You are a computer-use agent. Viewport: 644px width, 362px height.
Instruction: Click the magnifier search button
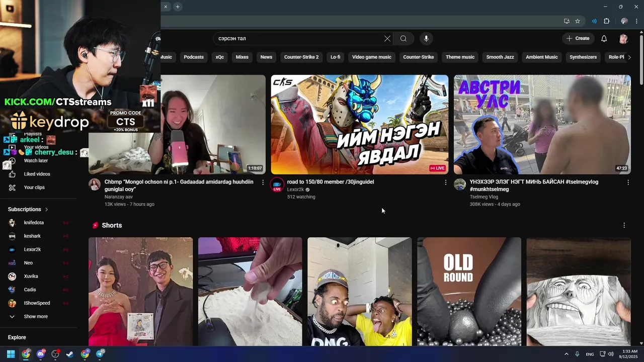tap(404, 39)
